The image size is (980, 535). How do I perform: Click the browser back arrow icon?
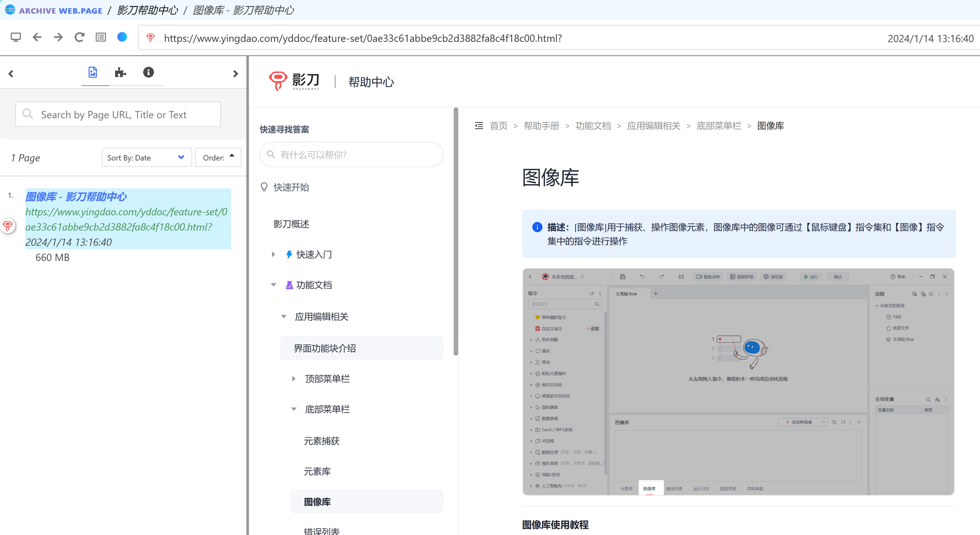[x=37, y=37]
